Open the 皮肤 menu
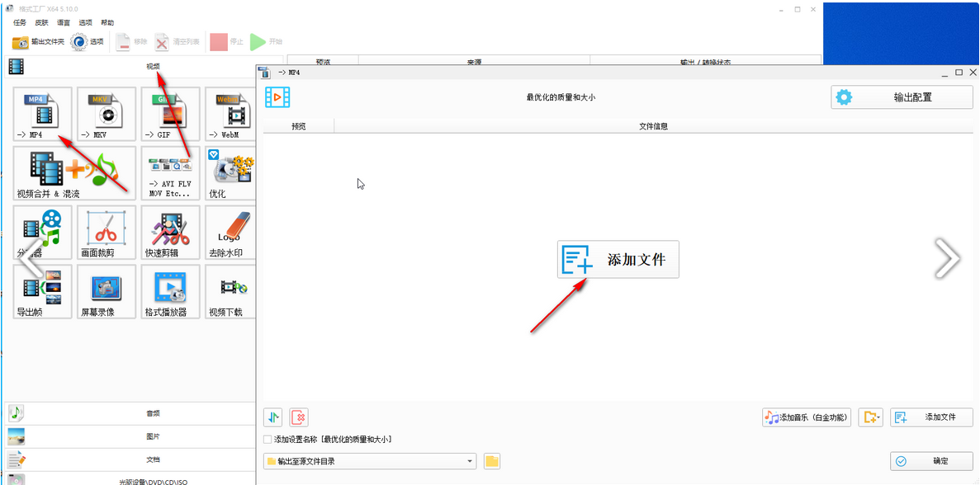 tap(42, 22)
